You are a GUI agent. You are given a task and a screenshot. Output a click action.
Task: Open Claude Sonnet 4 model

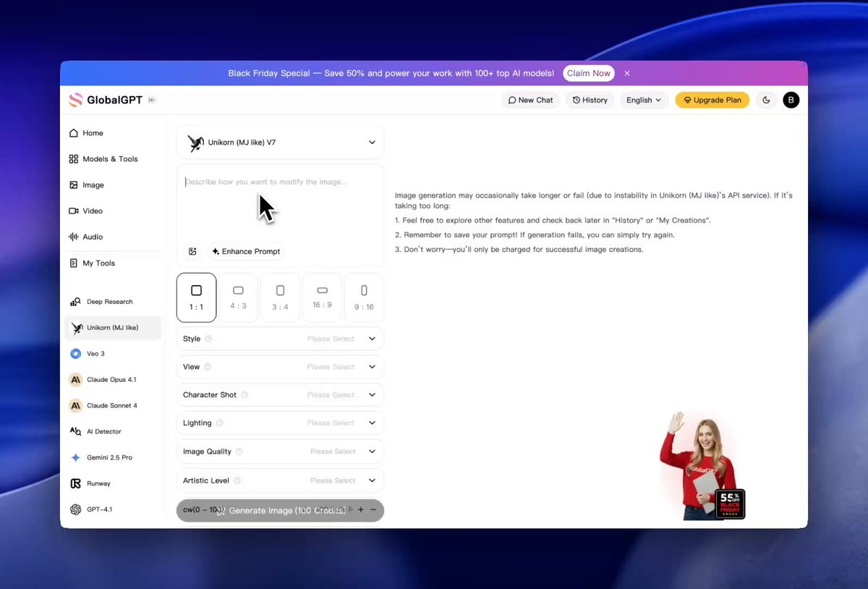[113, 406]
